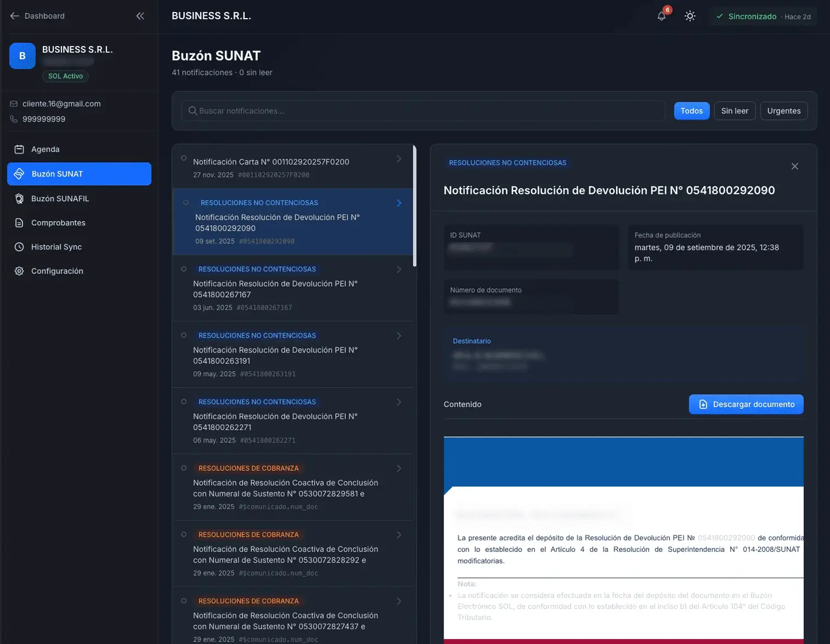This screenshot has height=644, width=830.
Task: Filter by Sin leer notifications
Action: 735,111
